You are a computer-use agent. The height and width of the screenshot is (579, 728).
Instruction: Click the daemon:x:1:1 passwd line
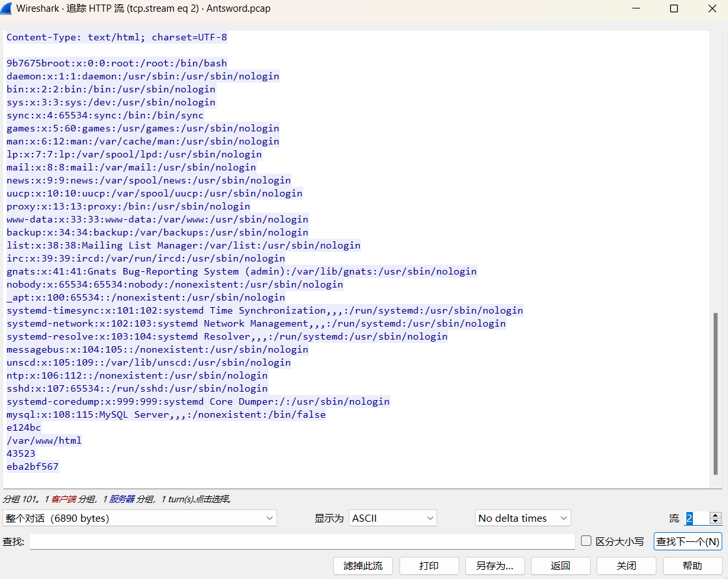[143, 76]
